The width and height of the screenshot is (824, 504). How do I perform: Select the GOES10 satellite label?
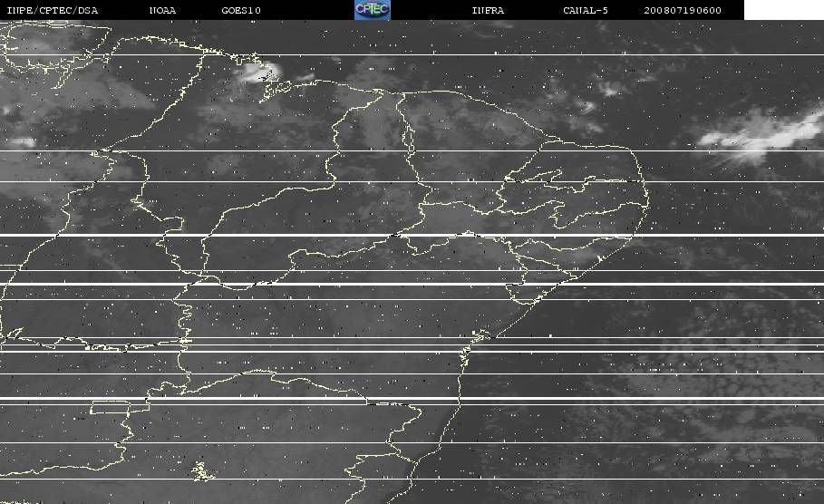tap(241, 10)
